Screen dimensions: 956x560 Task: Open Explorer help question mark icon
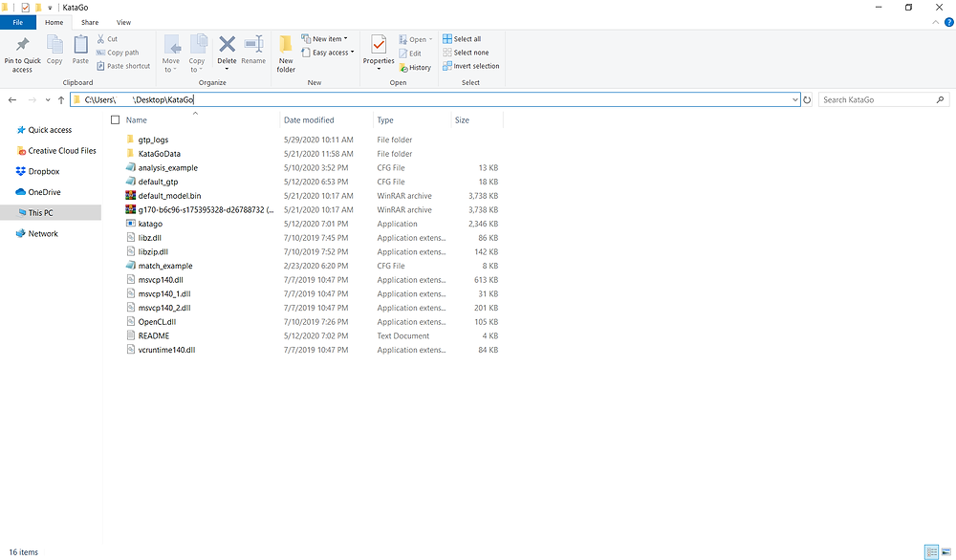948,23
